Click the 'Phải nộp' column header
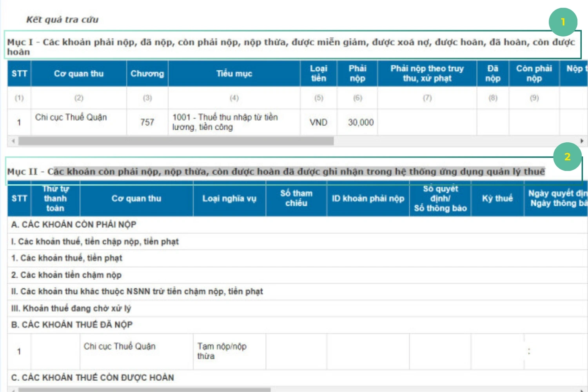 358,73
